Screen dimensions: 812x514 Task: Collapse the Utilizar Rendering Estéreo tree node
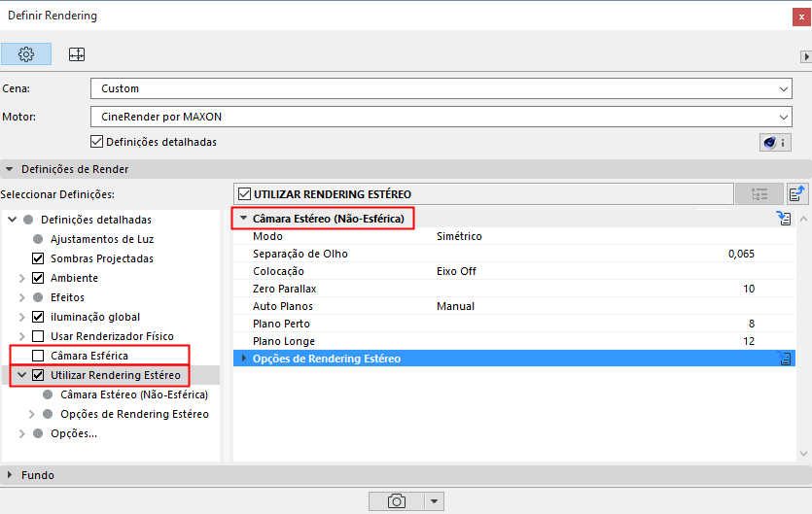tap(21, 375)
